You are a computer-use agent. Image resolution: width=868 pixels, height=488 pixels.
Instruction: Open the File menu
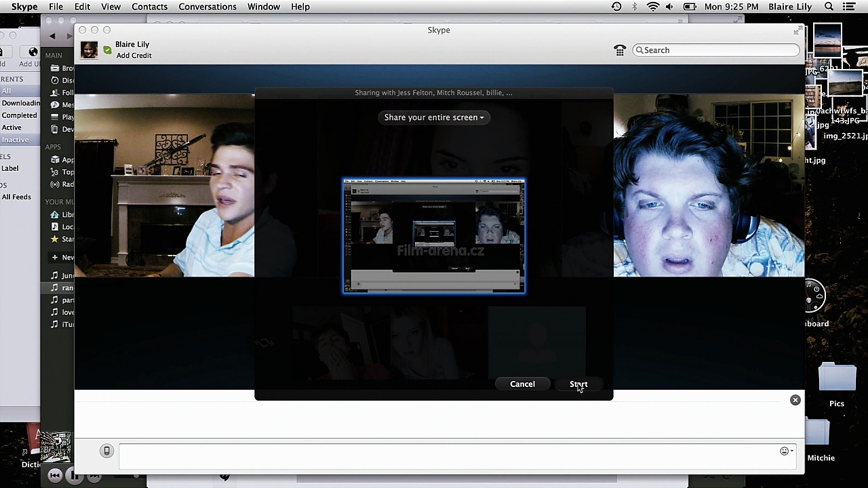point(56,7)
